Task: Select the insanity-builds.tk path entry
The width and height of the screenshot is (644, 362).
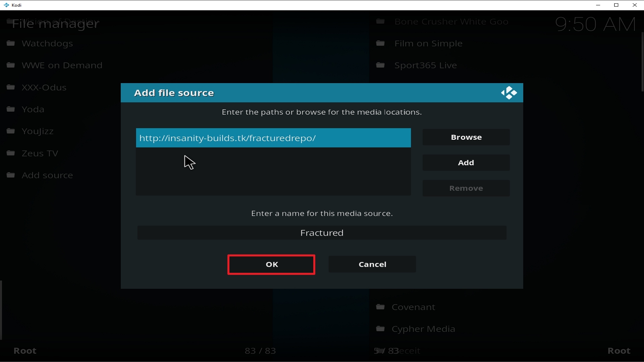Action: (x=273, y=138)
